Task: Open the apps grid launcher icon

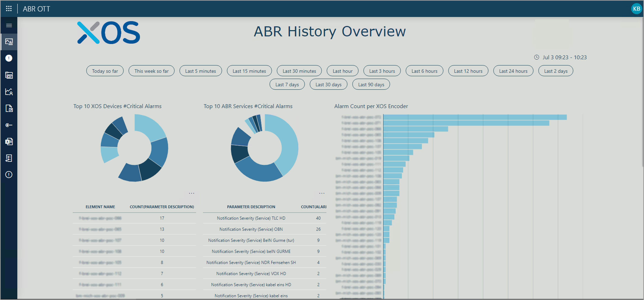Action: tap(9, 9)
